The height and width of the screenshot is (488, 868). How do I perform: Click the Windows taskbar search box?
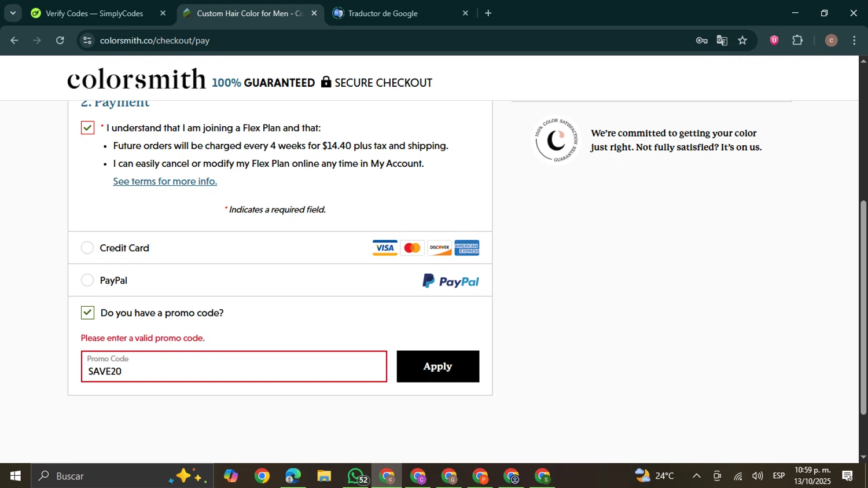(x=122, y=476)
